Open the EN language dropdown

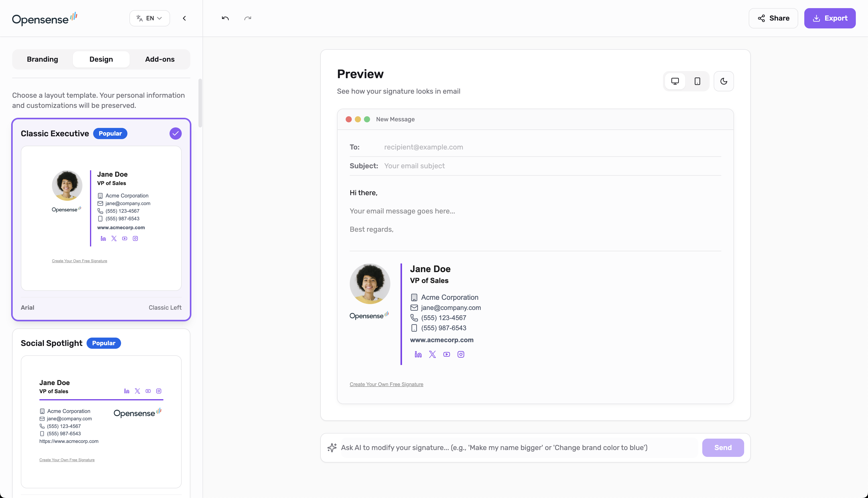click(149, 18)
